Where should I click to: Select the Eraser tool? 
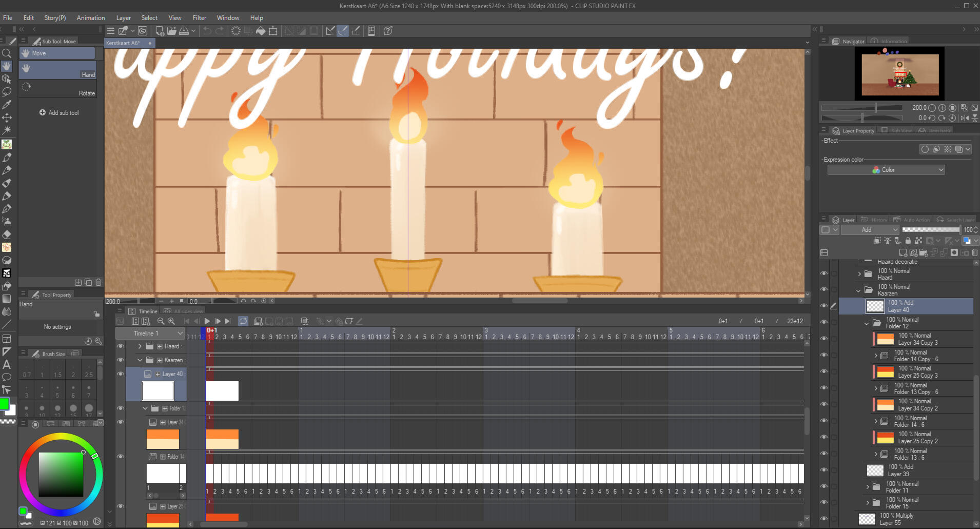click(7, 234)
